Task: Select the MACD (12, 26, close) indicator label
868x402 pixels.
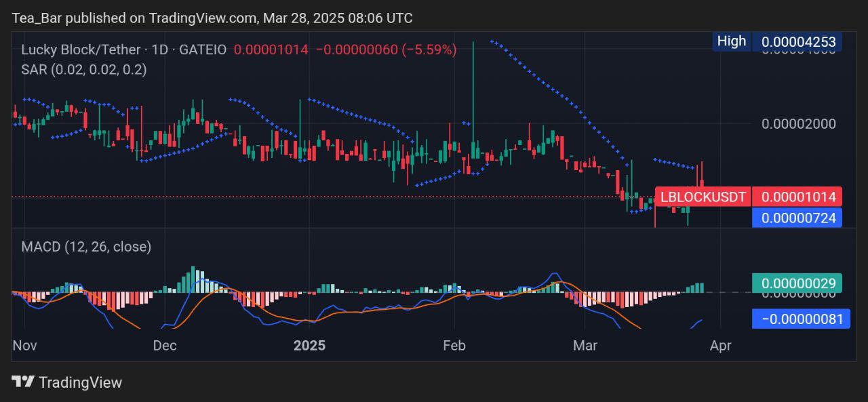Action: [86, 247]
